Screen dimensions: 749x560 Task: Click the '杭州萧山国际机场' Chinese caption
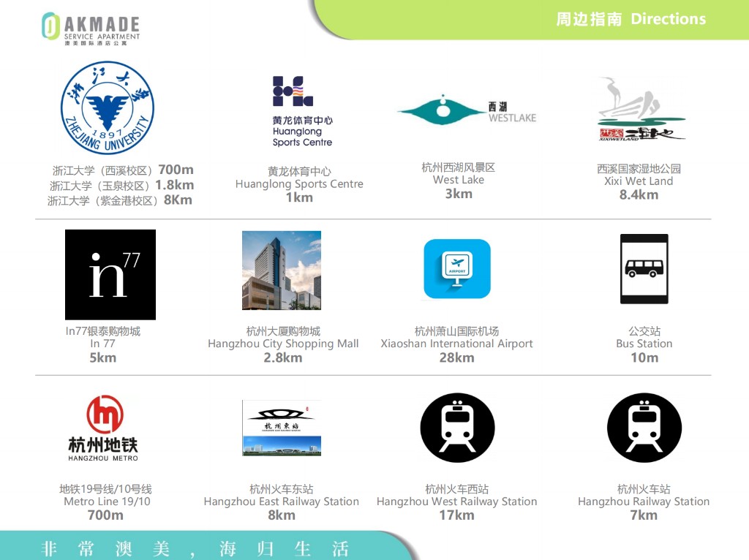click(x=456, y=331)
